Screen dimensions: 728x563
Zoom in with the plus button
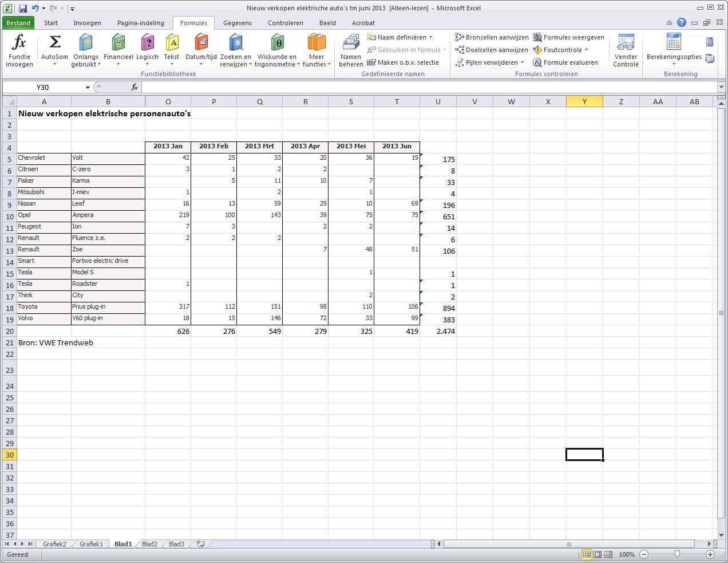710,554
